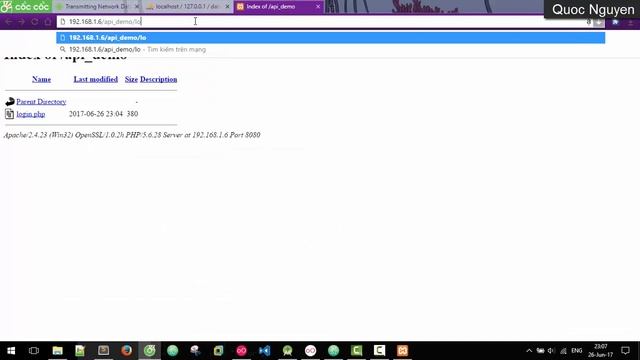The height and width of the screenshot is (360, 640).
Task: Open the pink Arduino-style taskbar icon
Action: [x=241, y=351]
